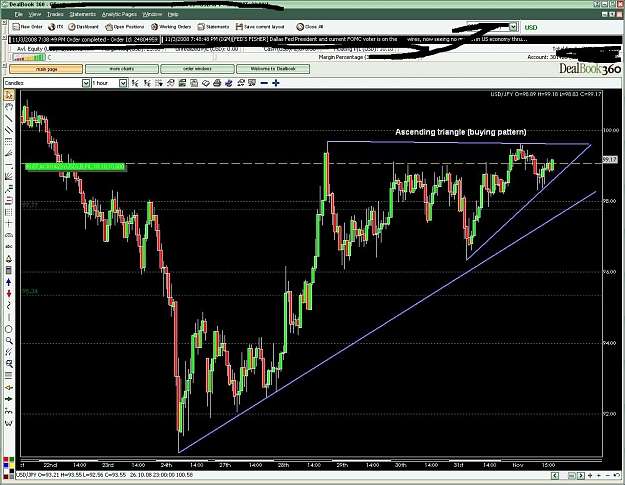Image resolution: width=625 pixels, height=485 pixels.
Task: Expand the 1 hour timeframe dropdown
Action: (123, 83)
